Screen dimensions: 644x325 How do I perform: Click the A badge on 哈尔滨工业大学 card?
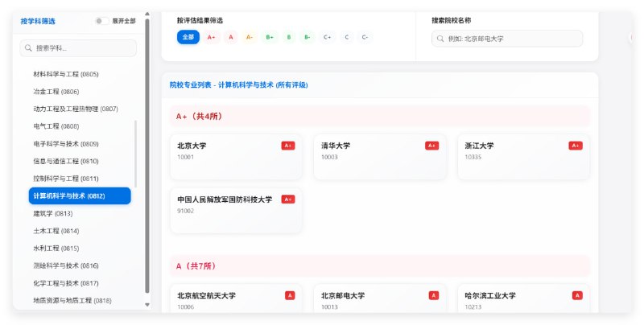click(x=577, y=295)
